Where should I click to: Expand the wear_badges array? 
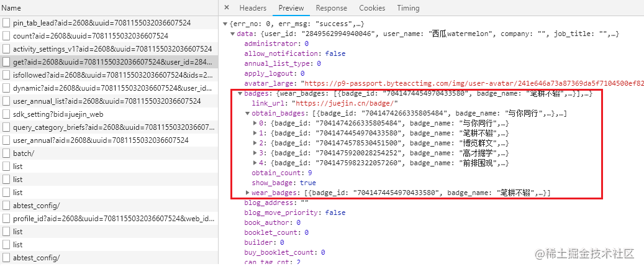[x=248, y=193]
